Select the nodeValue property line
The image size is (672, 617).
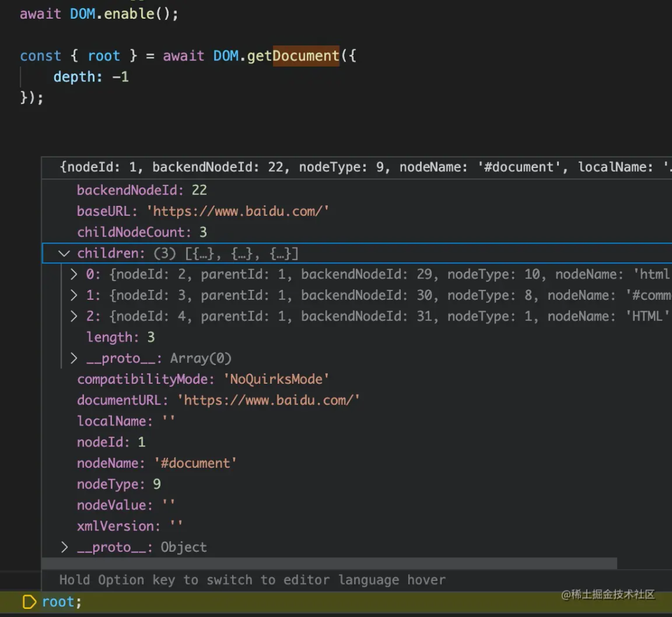(x=126, y=505)
